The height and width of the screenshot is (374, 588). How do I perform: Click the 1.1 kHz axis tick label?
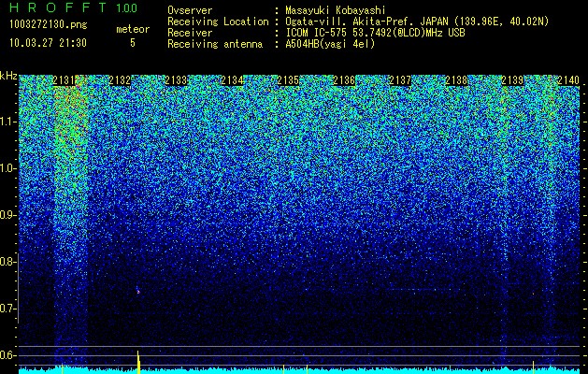tap(8, 122)
